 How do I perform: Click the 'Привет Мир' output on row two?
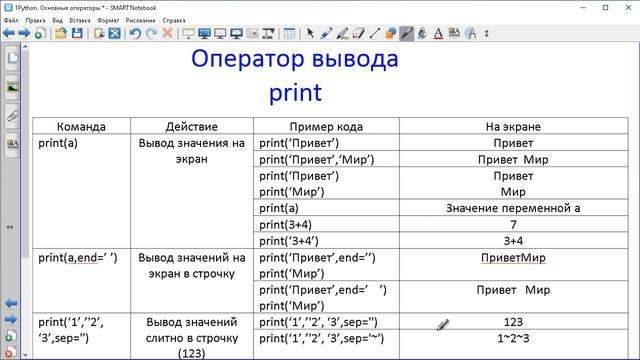click(x=513, y=159)
